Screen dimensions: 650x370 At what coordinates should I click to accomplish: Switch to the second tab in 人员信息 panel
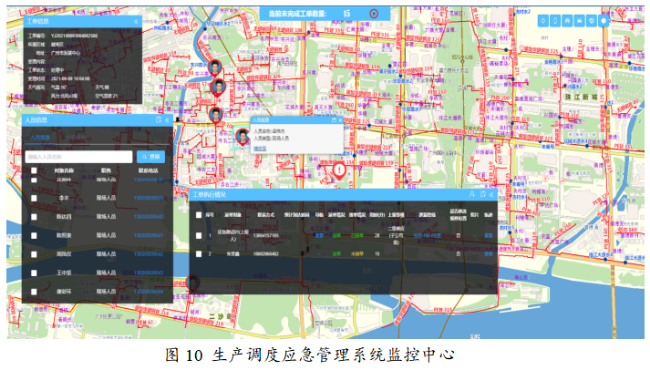click(x=76, y=137)
